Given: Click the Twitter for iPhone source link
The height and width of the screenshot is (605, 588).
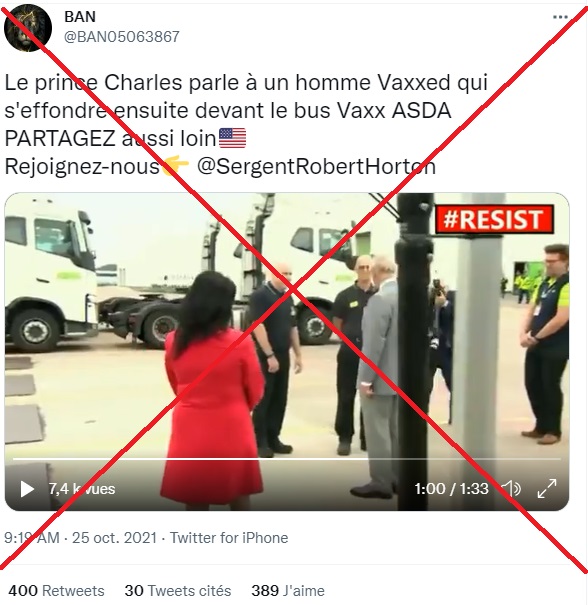Looking at the screenshot, I should pyautogui.click(x=229, y=537).
